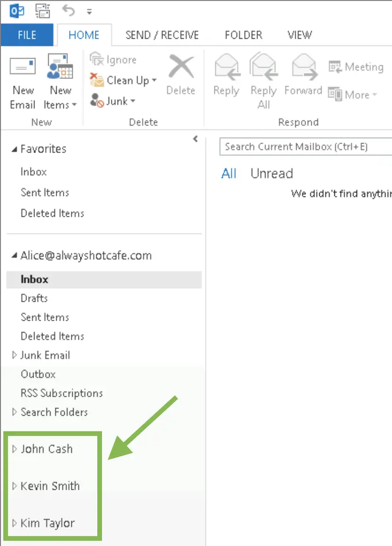Open the FILE menu
The height and width of the screenshot is (546, 392).
[x=27, y=34]
